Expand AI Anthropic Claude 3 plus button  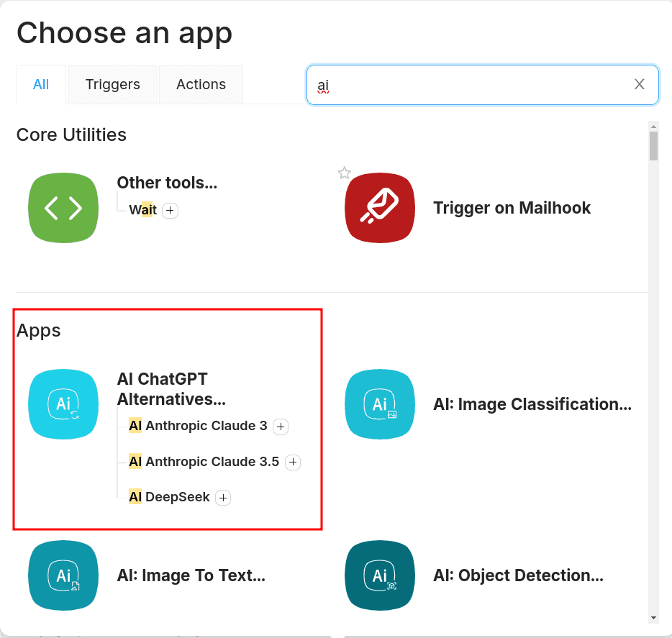pos(281,427)
